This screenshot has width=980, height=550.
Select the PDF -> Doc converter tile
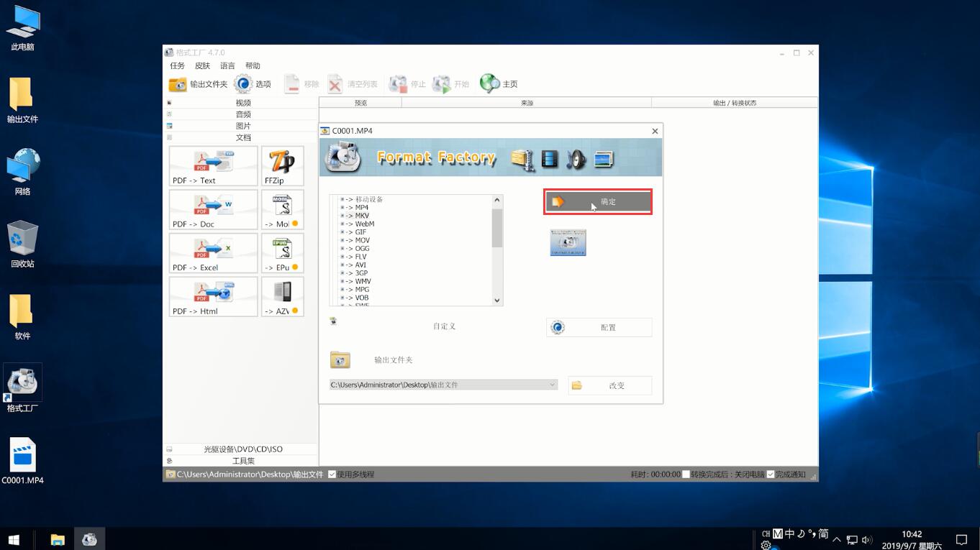tap(213, 210)
